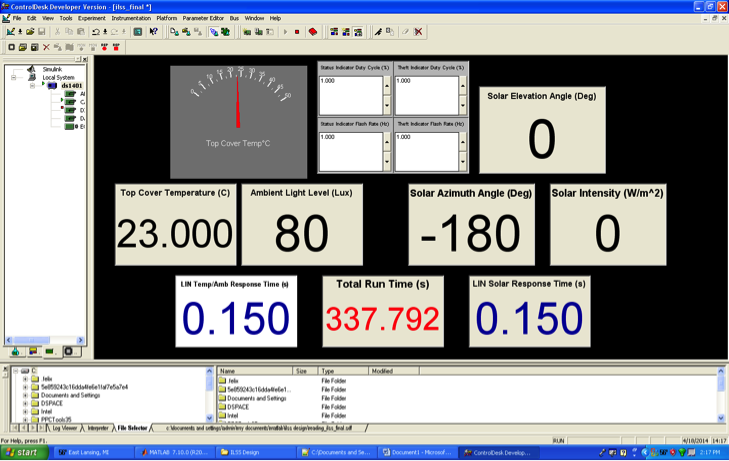Open the Parameter Editor menu
The height and width of the screenshot is (461, 729).
203,18
